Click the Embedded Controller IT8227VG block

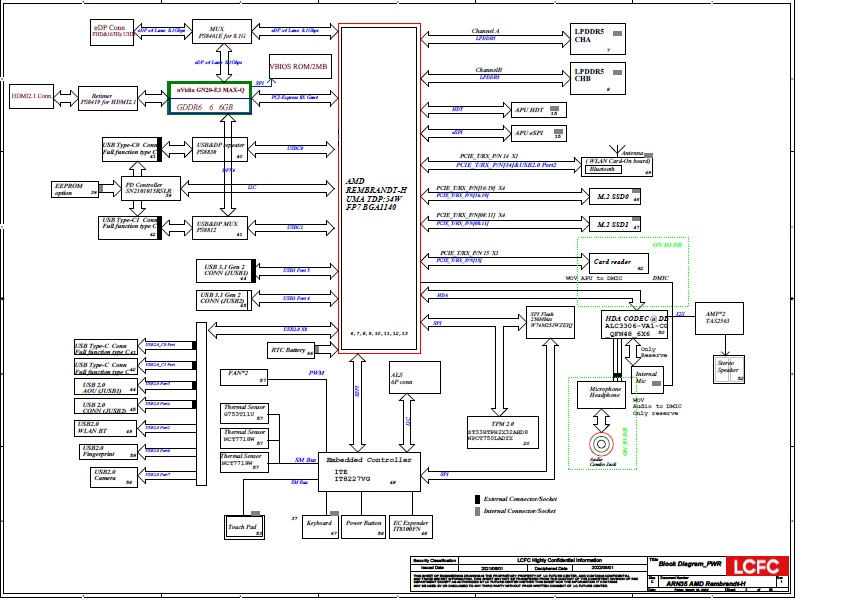coord(369,472)
